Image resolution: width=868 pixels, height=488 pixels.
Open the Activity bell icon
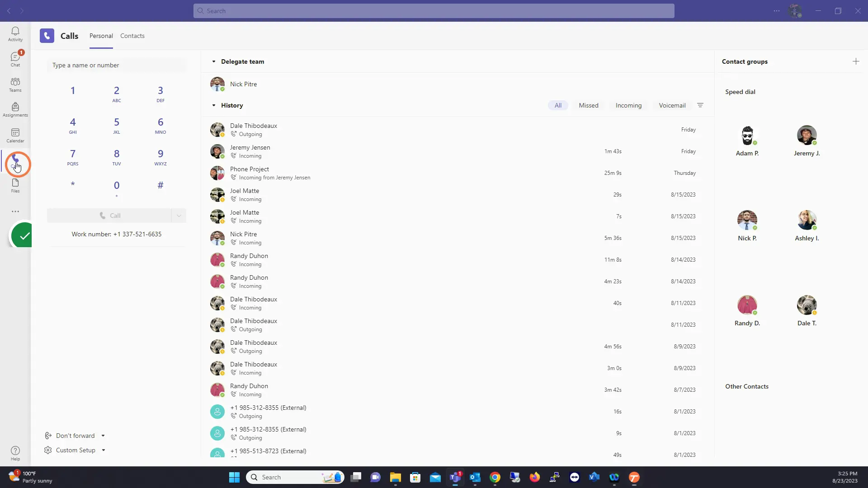[15, 34]
